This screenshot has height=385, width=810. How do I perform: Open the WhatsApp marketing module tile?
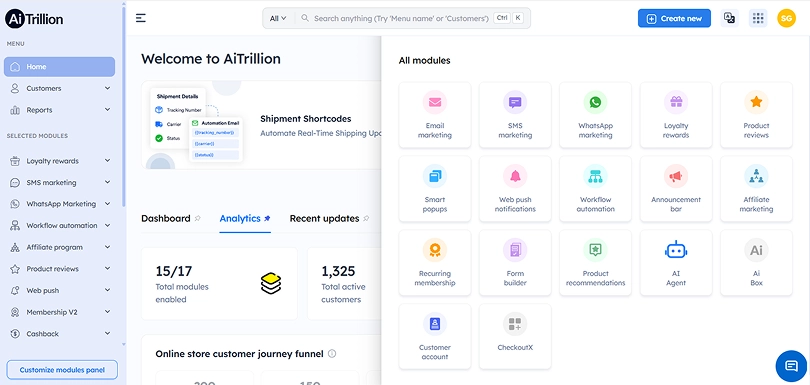click(595, 115)
